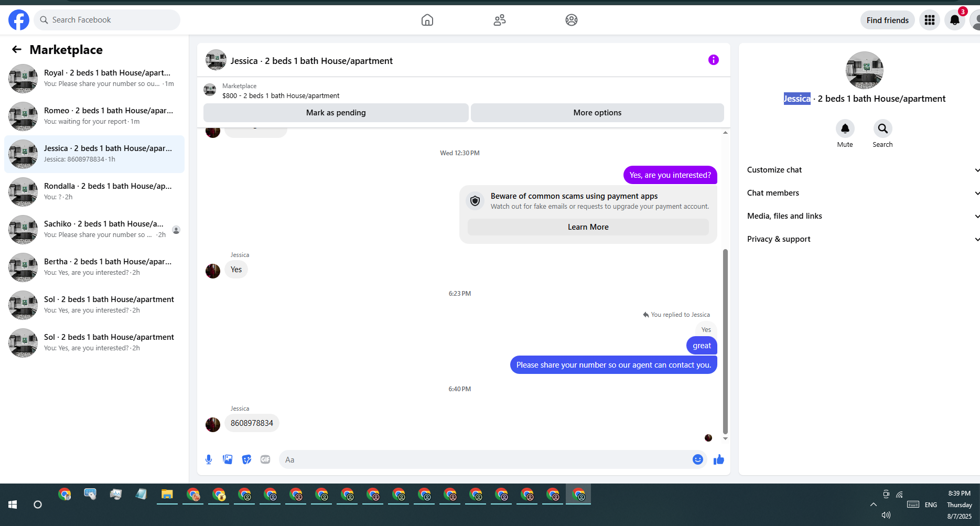
Task: Click the 'Please share your number' message bubble
Action: point(613,365)
